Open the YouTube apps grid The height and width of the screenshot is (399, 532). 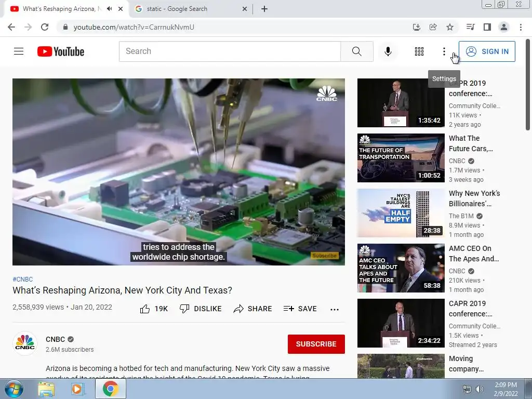click(419, 51)
